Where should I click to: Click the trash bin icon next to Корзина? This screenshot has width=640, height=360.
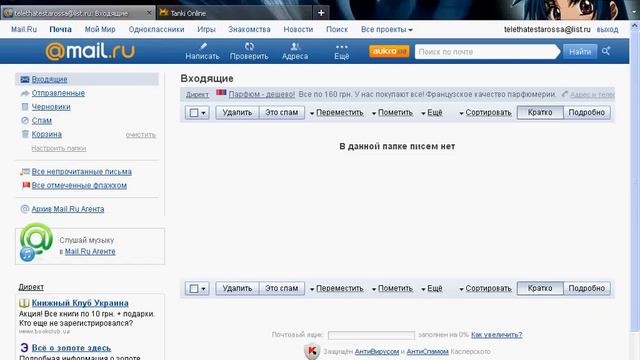coord(25,134)
